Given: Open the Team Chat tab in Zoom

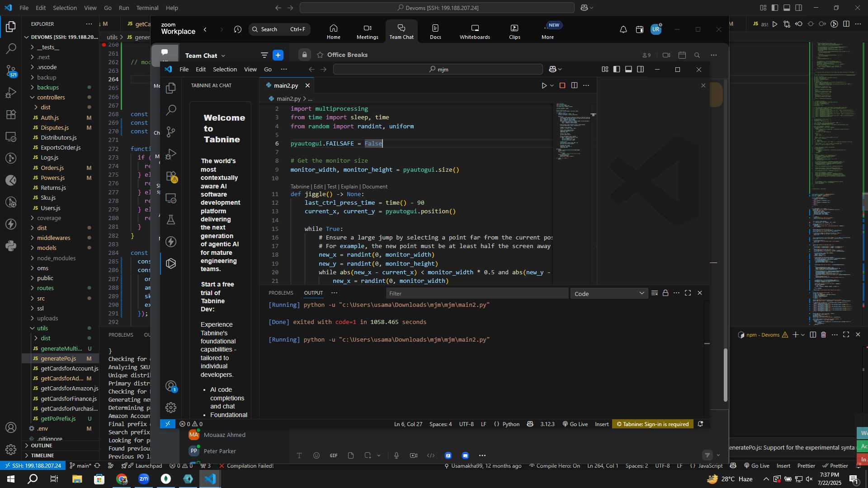Looking at the screenshot, I should pyautogui.click(x=401, y=32).
